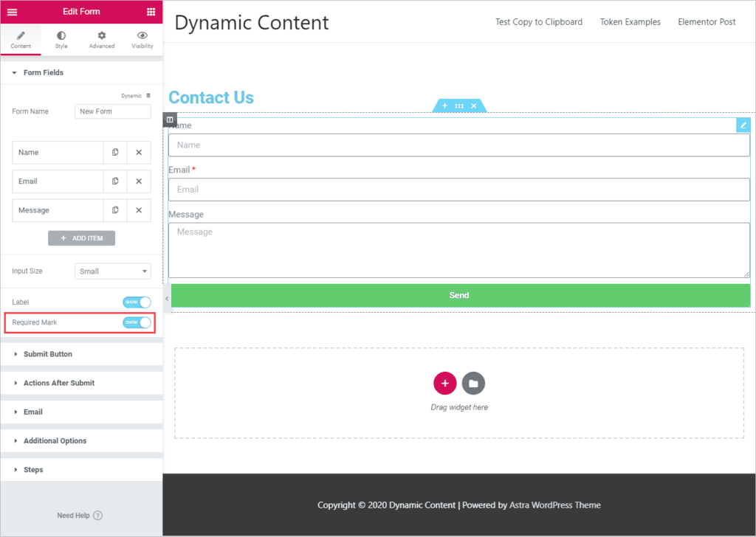Open the Input Size dropdown
Viewport: 756px width, 537px height.
click(x=113, y=271)
